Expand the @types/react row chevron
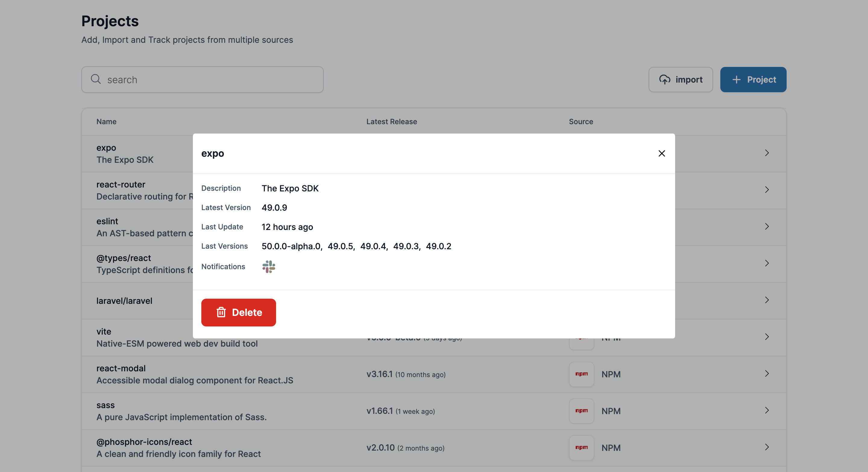The width and height of the screenshot is (868, 472). click(766, 263)
